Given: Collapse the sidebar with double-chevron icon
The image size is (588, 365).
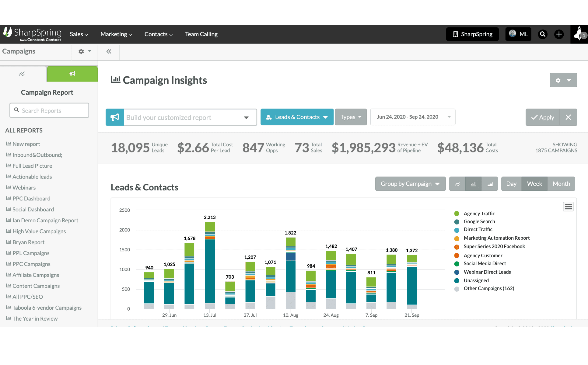Looking at the screenshot, I should coord(108,51).
